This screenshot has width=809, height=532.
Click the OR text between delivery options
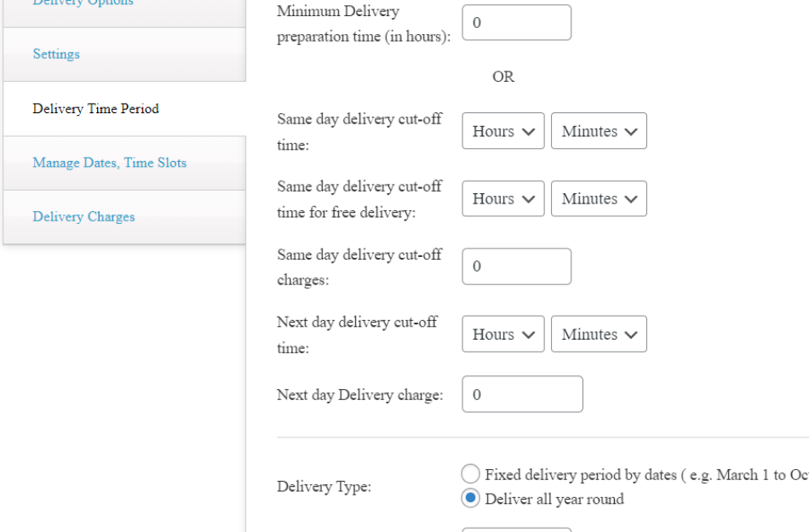503,77
